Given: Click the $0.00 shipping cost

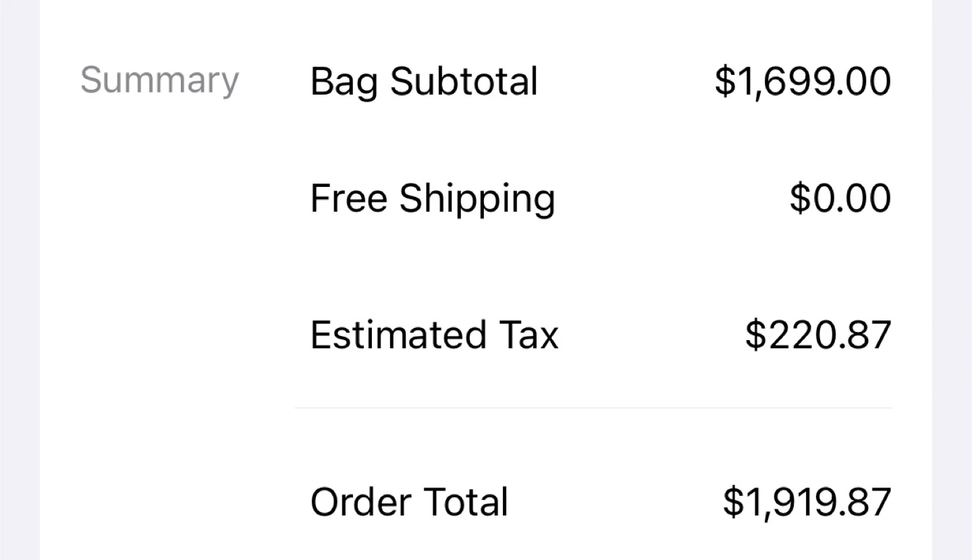Looking at the screenshot, I should coord(840,199).
